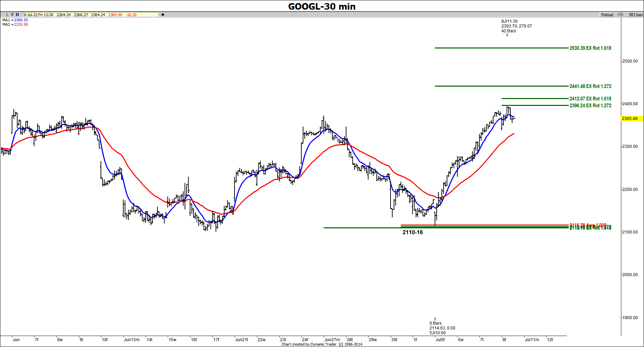The width and height of the screenshot is (644, 347).
Task: Click the 2100.00 price axis label
Action: click(x=630, y=232)
